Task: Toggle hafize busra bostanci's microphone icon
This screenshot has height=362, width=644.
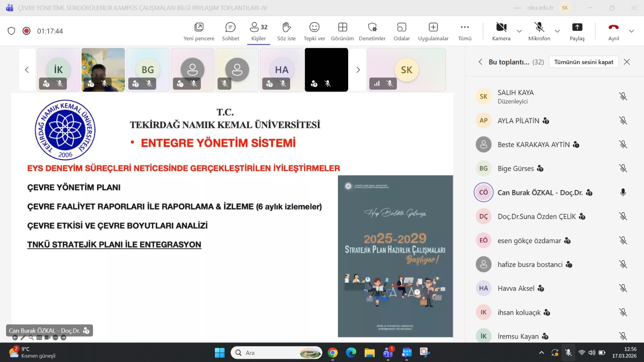Action: (x=623, y=264)
